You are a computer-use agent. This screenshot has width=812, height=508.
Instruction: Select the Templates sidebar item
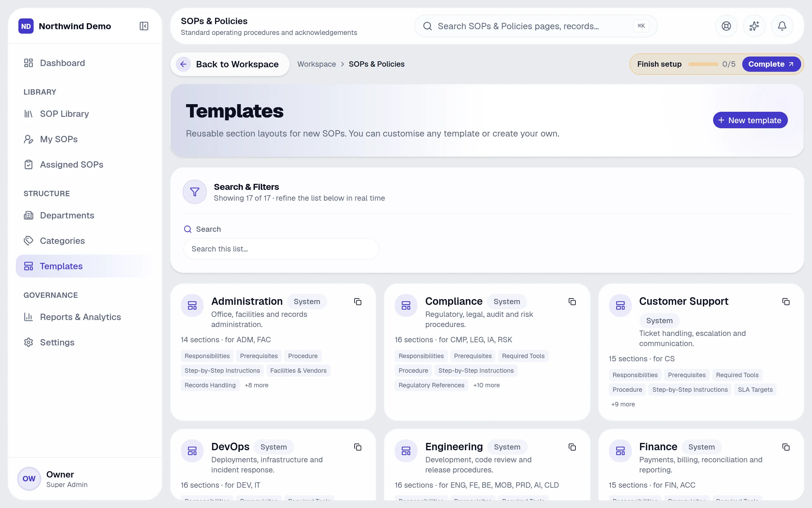tap(85, 266)
